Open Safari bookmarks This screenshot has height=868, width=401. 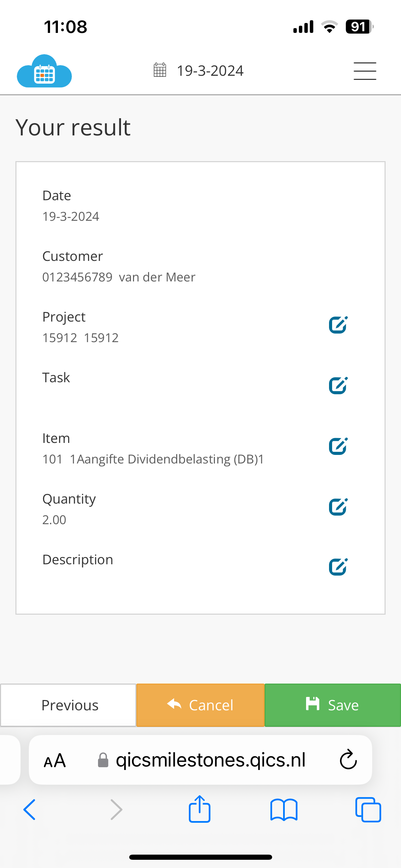point(284,810)
